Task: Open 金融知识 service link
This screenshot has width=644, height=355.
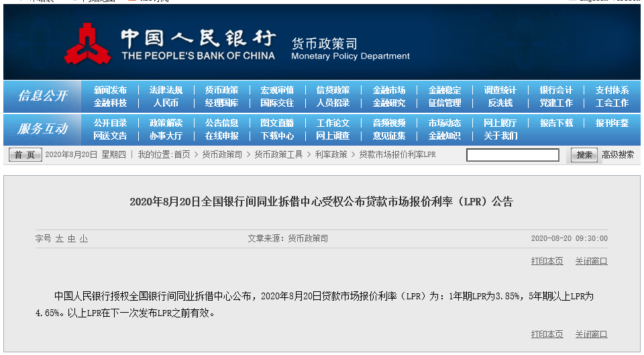Action: click(x=445, y=136)
